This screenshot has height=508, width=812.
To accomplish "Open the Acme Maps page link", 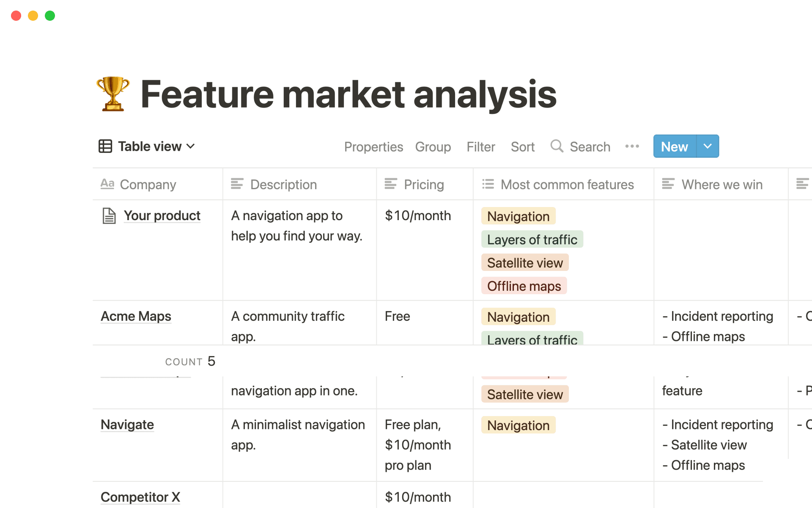I will point(135,316).
